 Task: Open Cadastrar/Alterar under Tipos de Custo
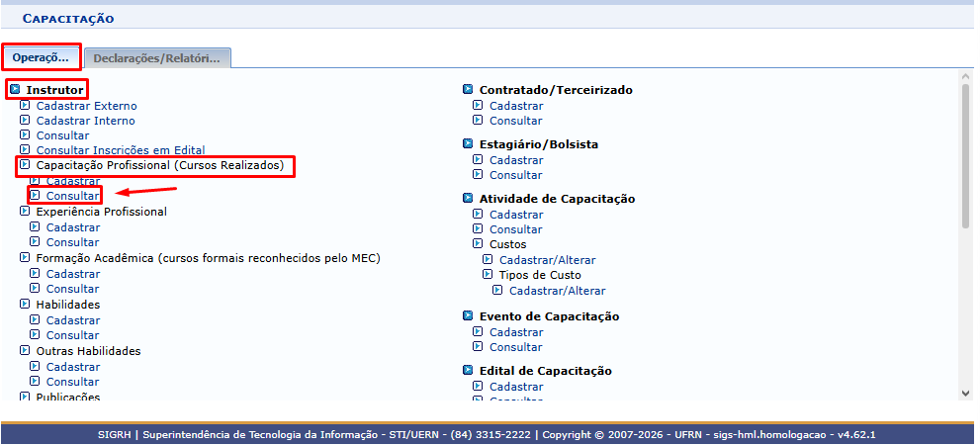click(x=558, y=291)
